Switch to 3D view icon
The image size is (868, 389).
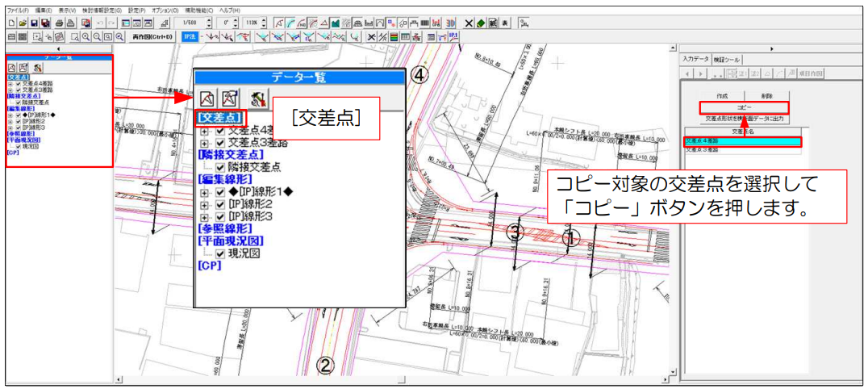click(452, 23)
